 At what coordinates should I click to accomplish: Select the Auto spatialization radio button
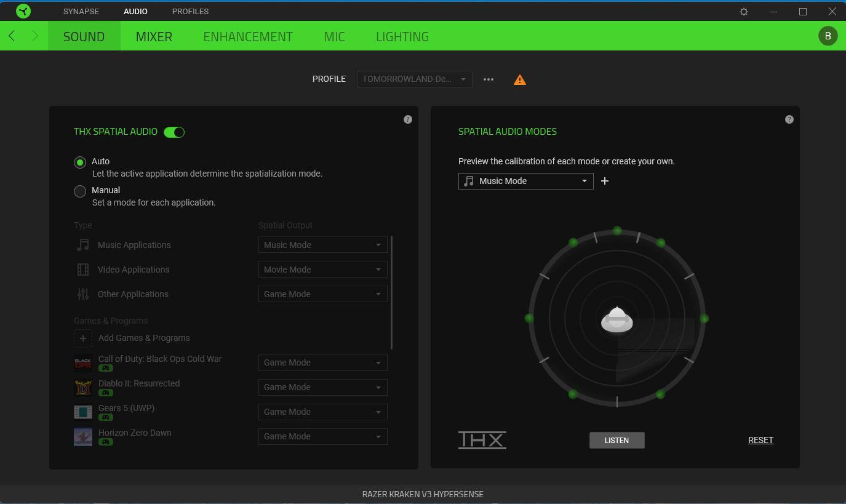[x=80, y=162]
